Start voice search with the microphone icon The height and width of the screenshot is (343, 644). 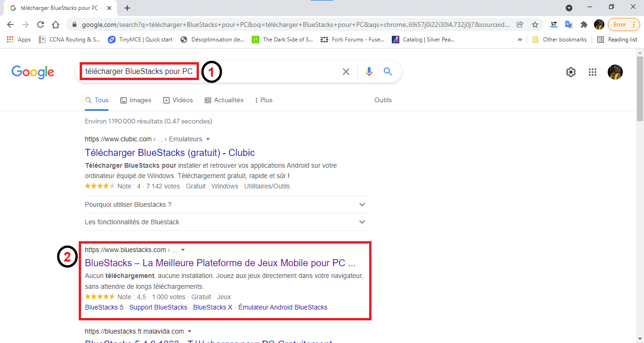coord(369,72)
